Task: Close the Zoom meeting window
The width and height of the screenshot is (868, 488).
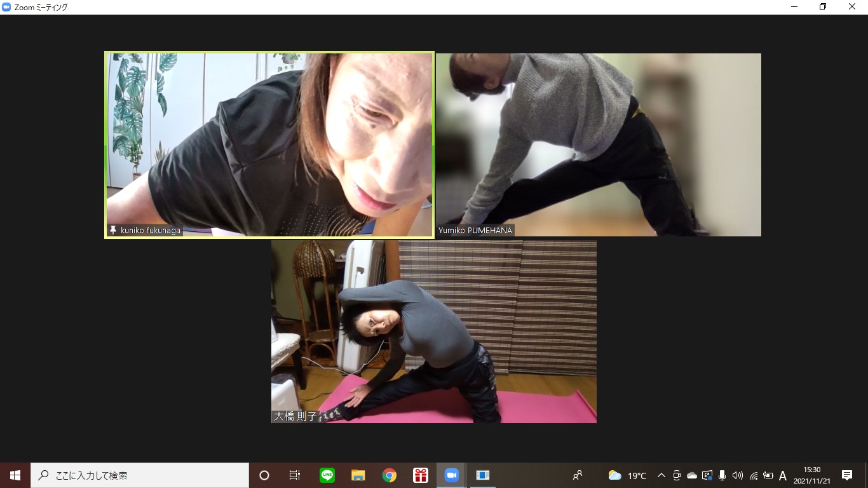Action: click(852, 7)
